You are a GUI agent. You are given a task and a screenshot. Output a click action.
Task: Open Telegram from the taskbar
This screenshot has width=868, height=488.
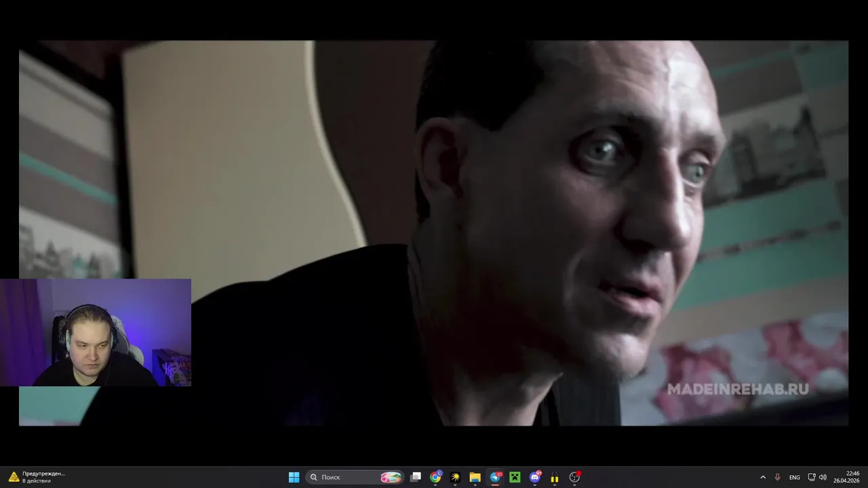(x=495, y=477)
